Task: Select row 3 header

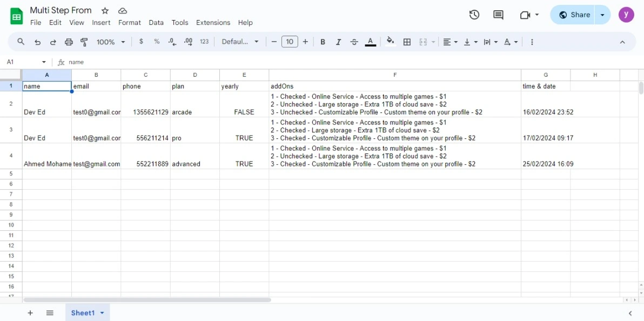Action: [11, 130]
